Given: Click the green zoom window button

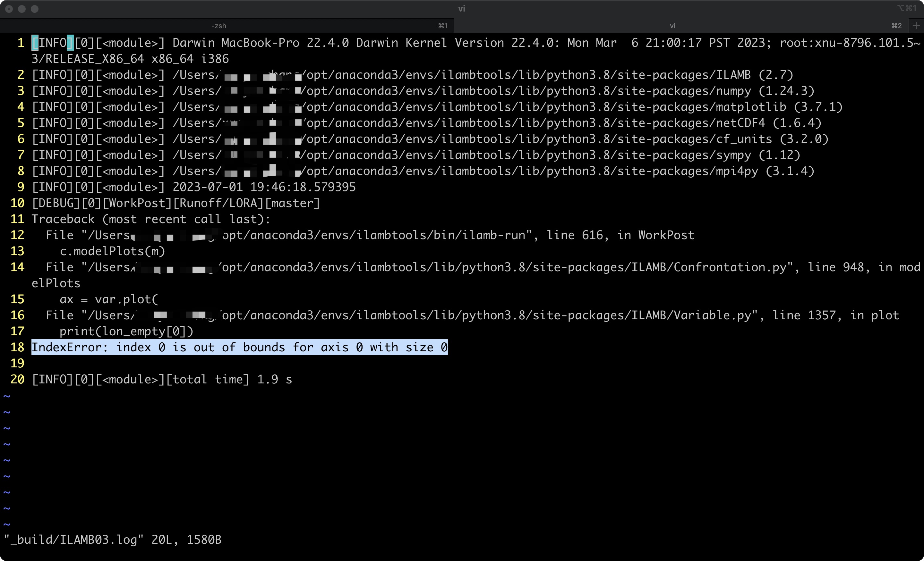Looking at the screenshot, I should pos(35,9).
